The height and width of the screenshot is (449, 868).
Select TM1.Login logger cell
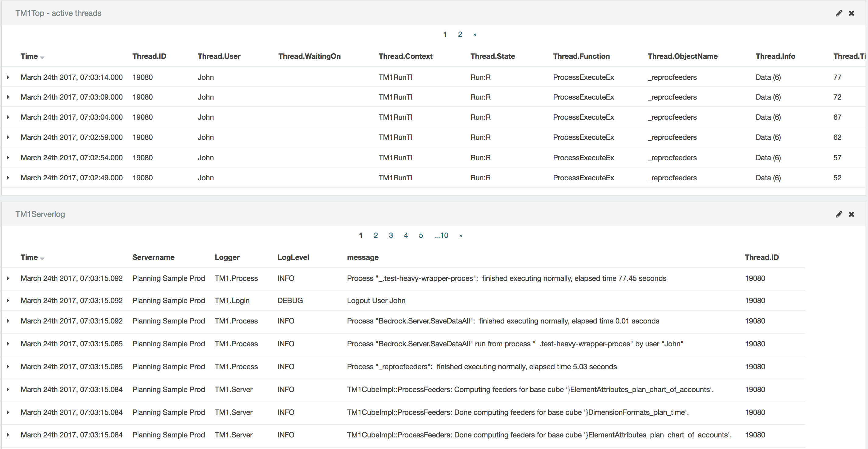pyautogui.click(x=232, y=300)
